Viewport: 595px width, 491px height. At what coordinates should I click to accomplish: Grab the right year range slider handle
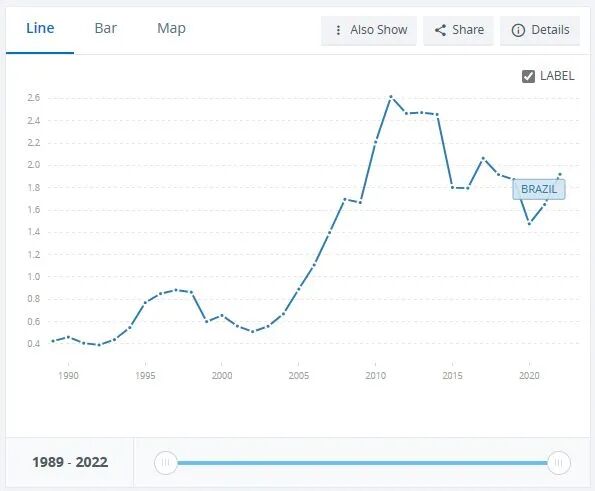pos(559,463)
